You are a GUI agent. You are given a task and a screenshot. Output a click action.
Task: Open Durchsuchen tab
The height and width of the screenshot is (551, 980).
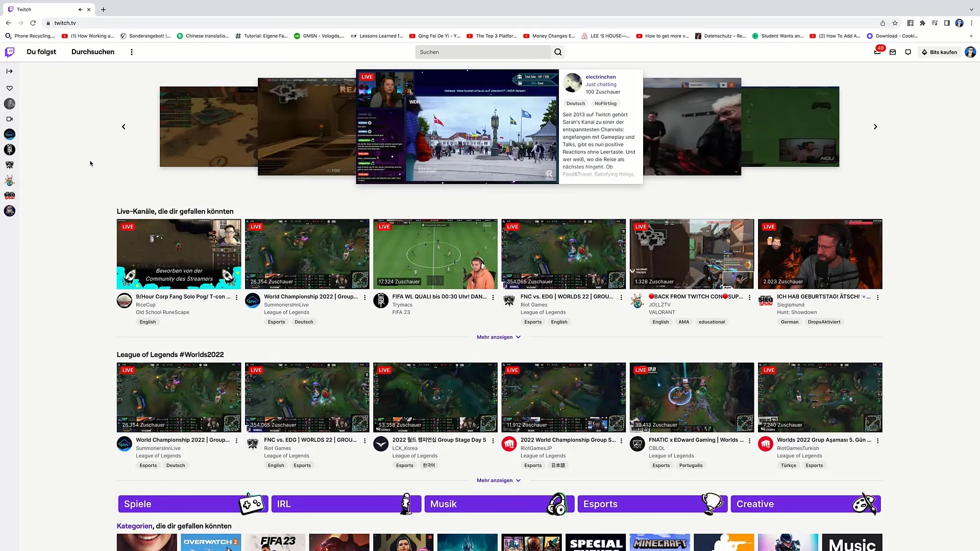coord(93,52)
